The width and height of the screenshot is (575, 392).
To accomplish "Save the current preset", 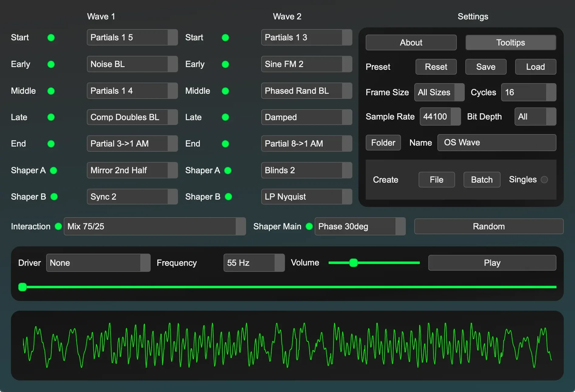I will [x=486, y=67].
